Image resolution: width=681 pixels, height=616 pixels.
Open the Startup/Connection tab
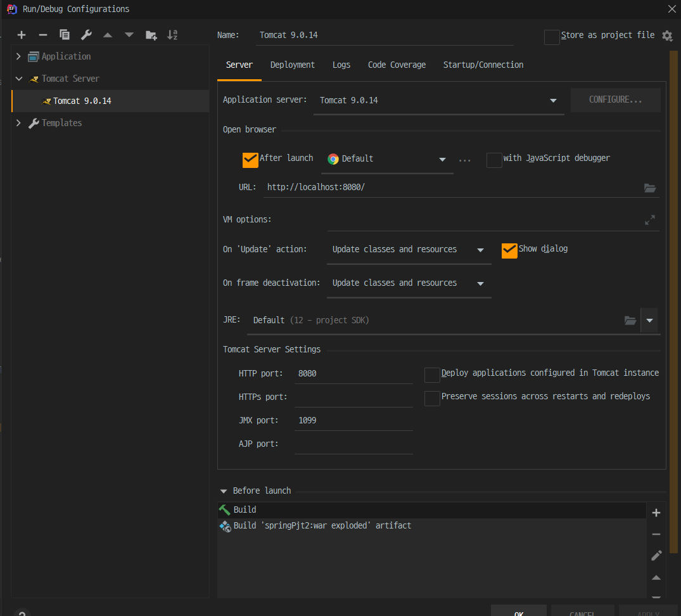[x=483, y=65]
